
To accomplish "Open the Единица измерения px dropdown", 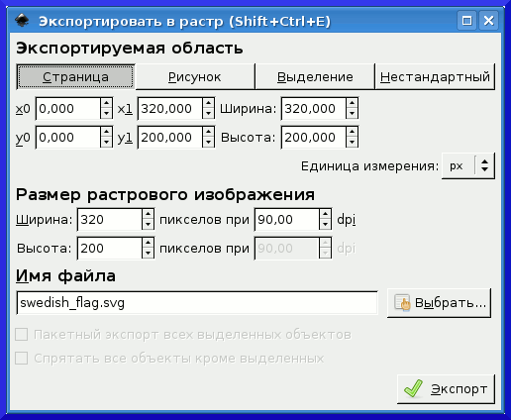I will coord(468,165).
